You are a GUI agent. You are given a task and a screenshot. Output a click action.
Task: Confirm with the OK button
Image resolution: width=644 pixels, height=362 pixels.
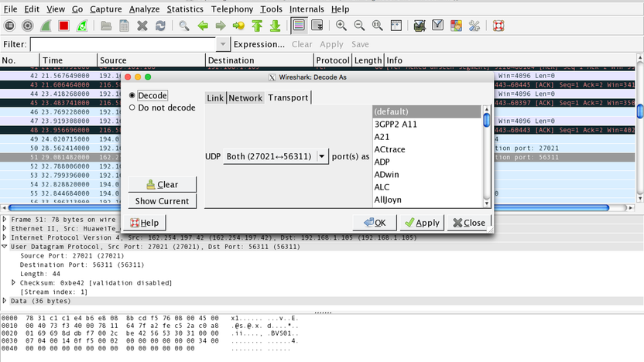pos(375,223)
